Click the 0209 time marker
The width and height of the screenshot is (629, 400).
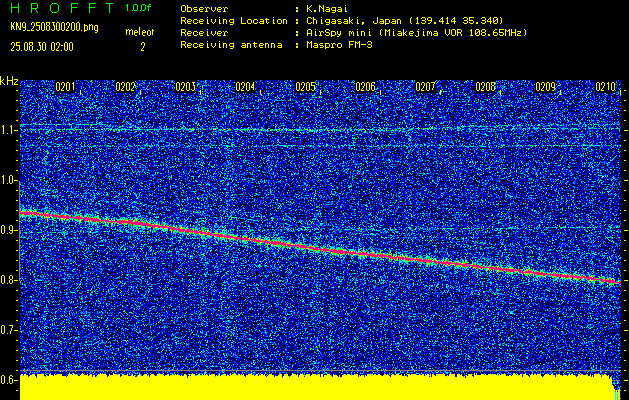click(545, 87)
